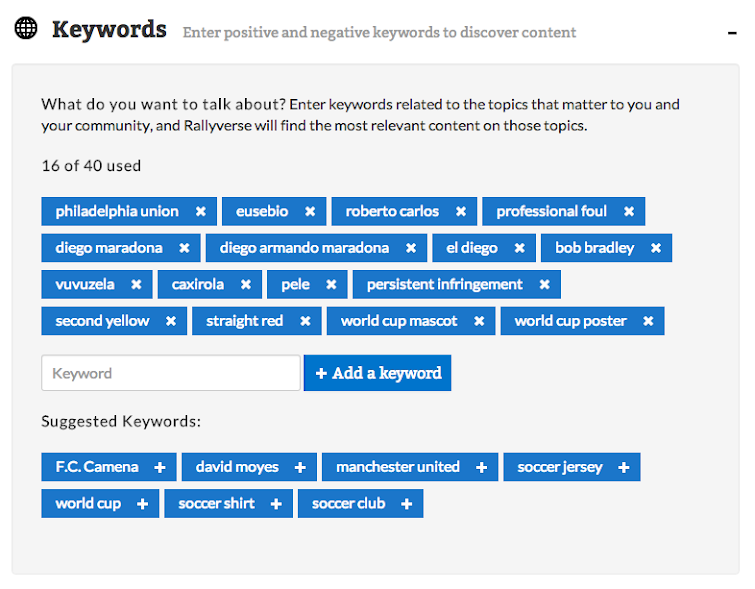This screenshot has width=755, height=589.
Task: Remove the 'second yellow' keyword
Action: pos(171,321)
